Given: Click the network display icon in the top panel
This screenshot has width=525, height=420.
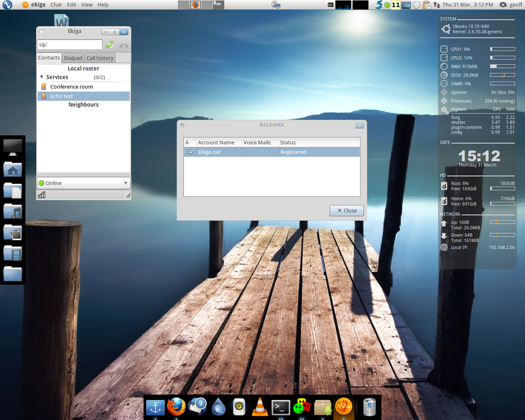Looking at the screenshot, I should [x=276, y=5].
